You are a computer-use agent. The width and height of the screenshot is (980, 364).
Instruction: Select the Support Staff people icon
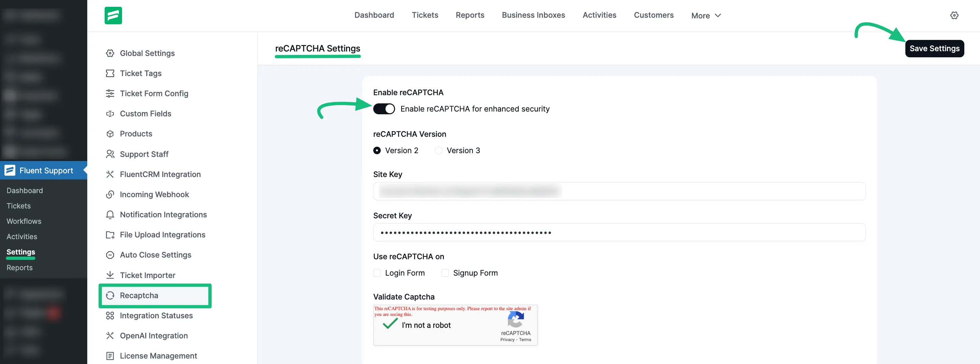[x=110, y=154]
